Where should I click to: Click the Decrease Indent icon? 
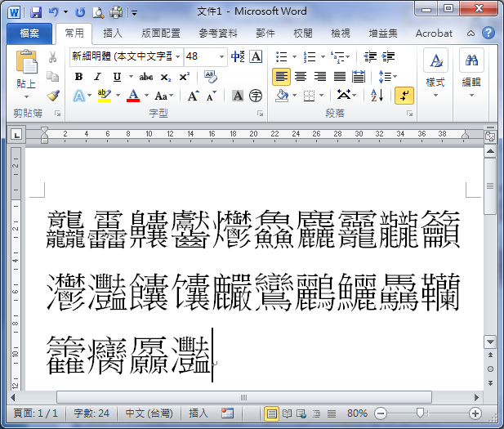pos(370,56)
